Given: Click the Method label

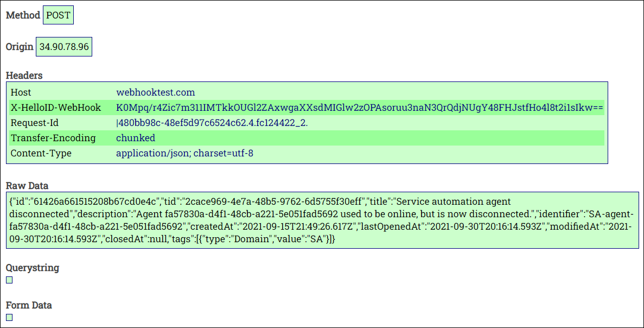Looking at the screenshot, I should coord(23,15).
